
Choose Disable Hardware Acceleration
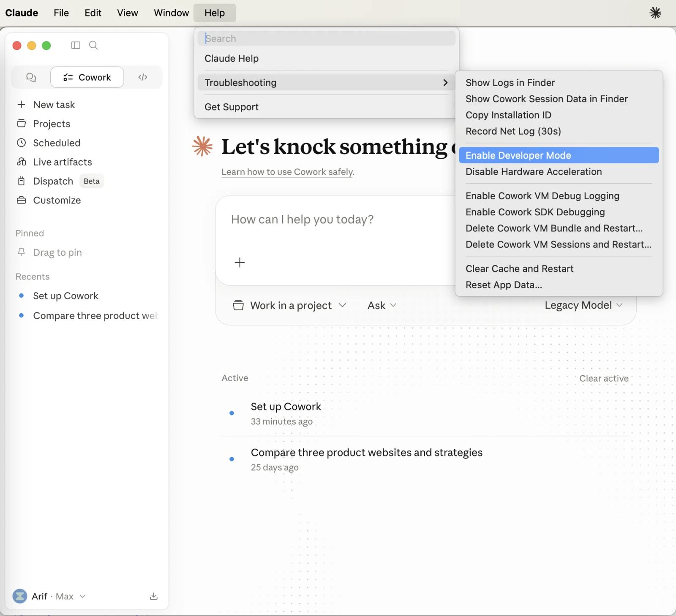[x=559, y=172]
